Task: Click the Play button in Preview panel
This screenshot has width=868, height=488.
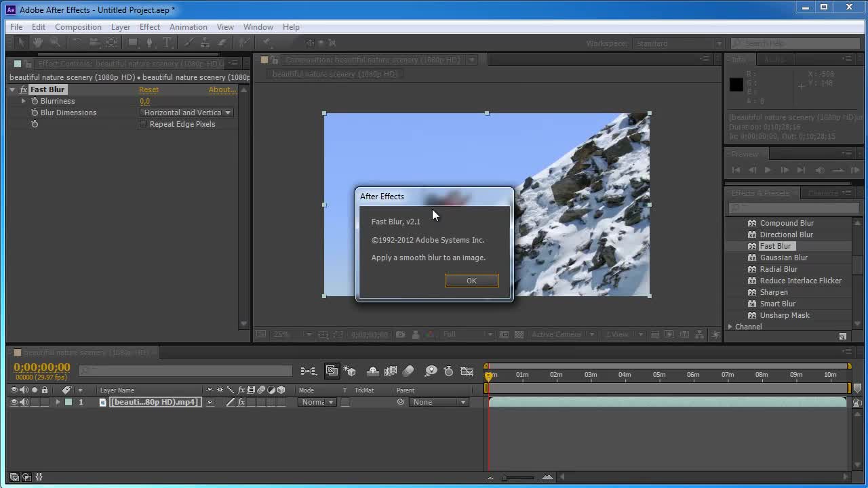Action: click(768, 170)
